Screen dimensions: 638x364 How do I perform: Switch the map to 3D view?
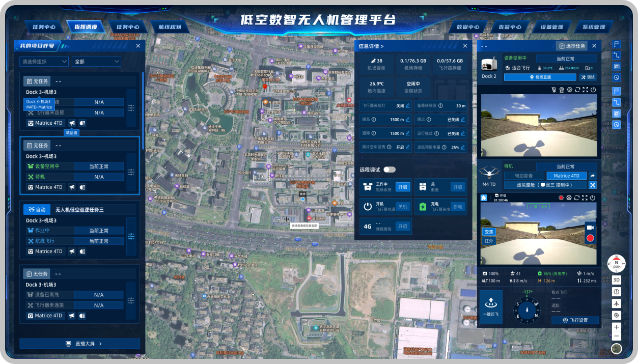(x=616, y=280)
